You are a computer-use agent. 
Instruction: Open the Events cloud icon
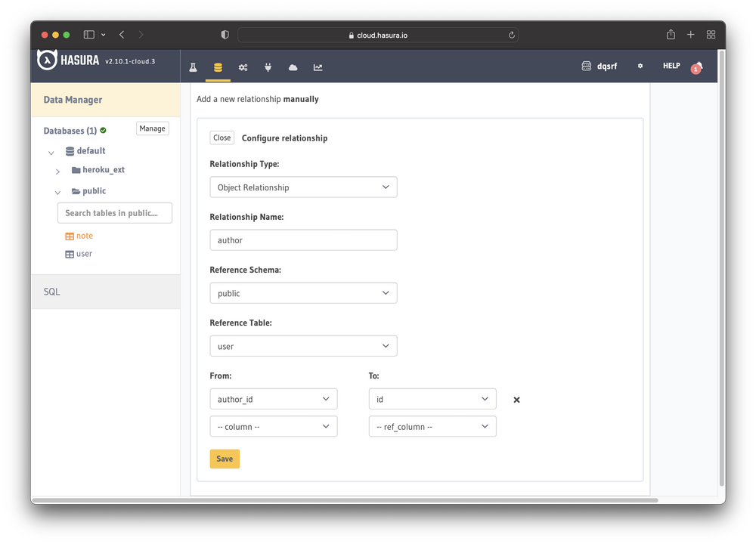point(293,66)
